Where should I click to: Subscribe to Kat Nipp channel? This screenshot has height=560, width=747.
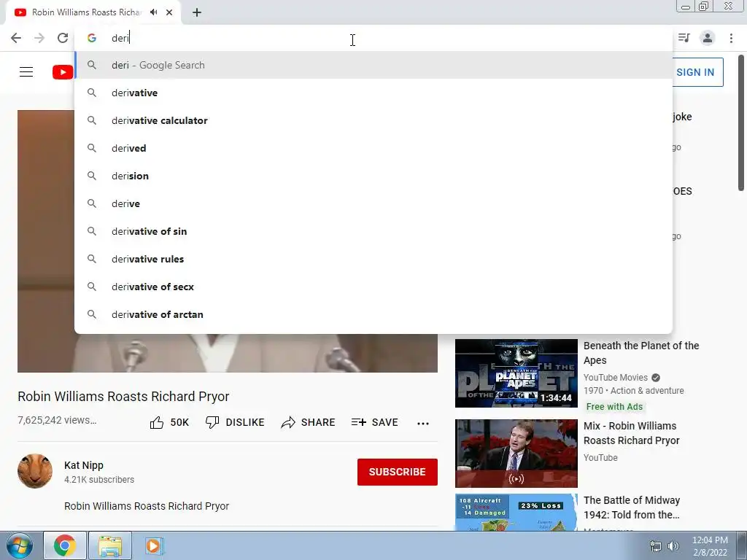click(x=398, y=472)
